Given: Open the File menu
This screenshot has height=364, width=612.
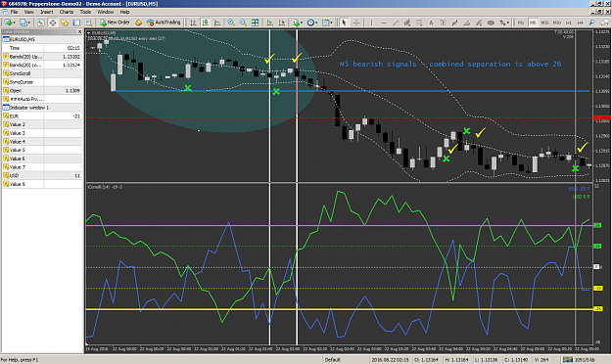Looking at the screenshot, I should point(14,12).
